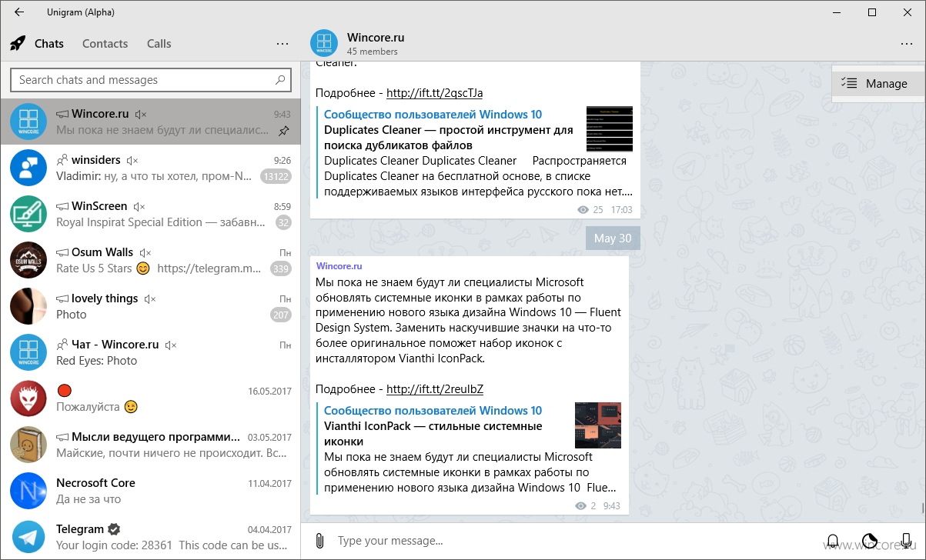The width and height of the screenshot is (926, 560).
Task: Attach a file with paperclip icon
Action: point(319,541)
